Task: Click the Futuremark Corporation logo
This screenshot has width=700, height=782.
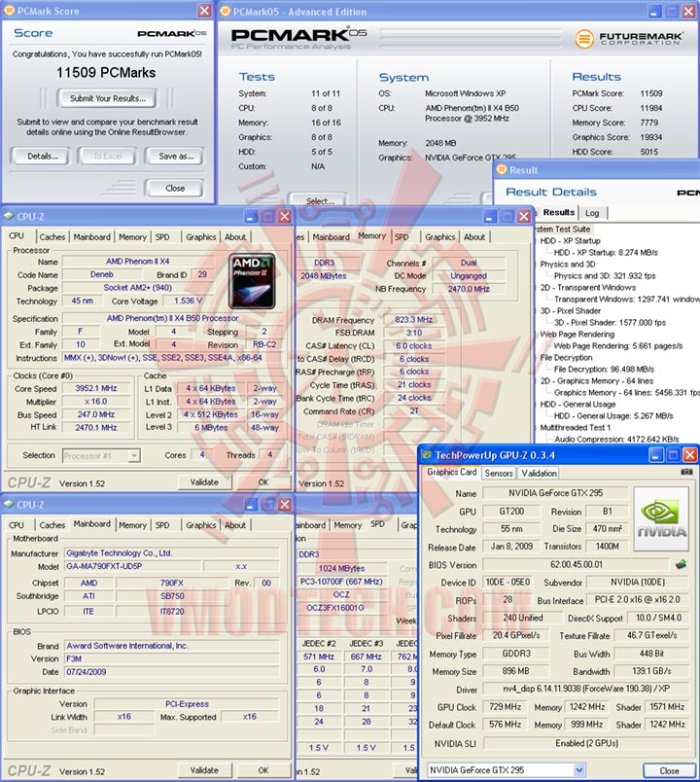Action: click(x=629, y=38)
